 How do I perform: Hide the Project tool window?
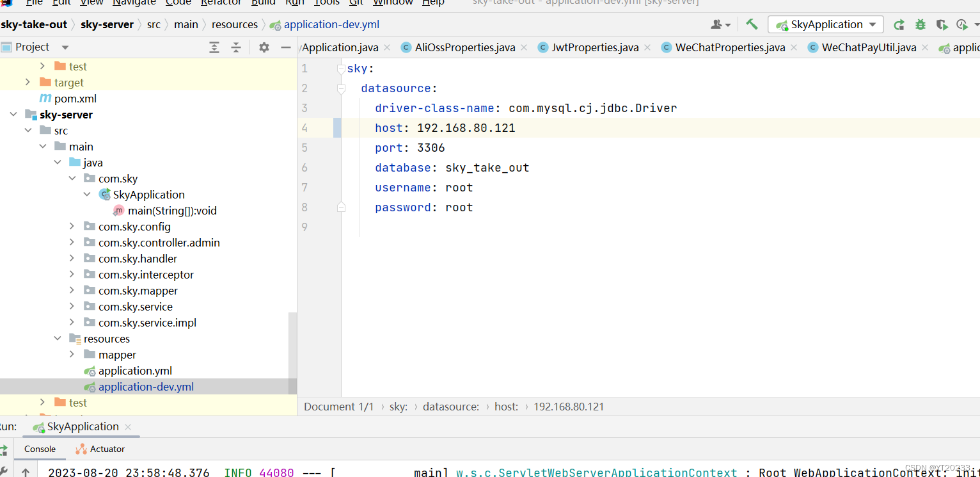click(x=286, y=47)
